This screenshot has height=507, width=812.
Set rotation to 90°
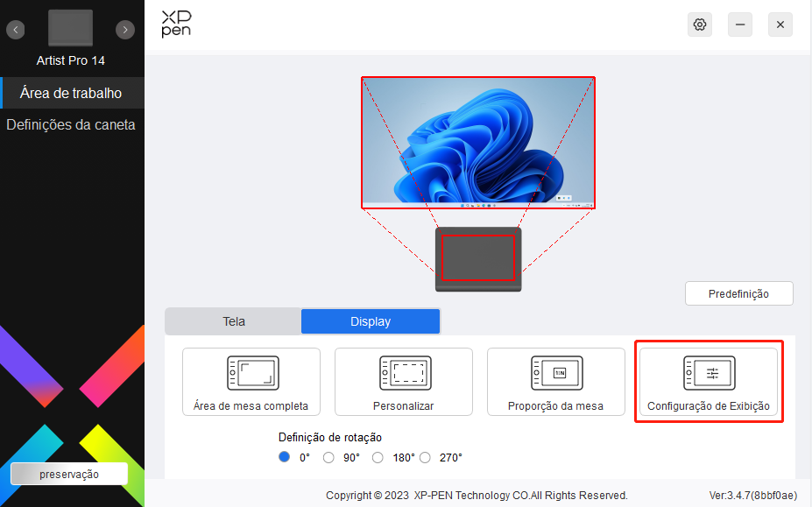(328, 458)
